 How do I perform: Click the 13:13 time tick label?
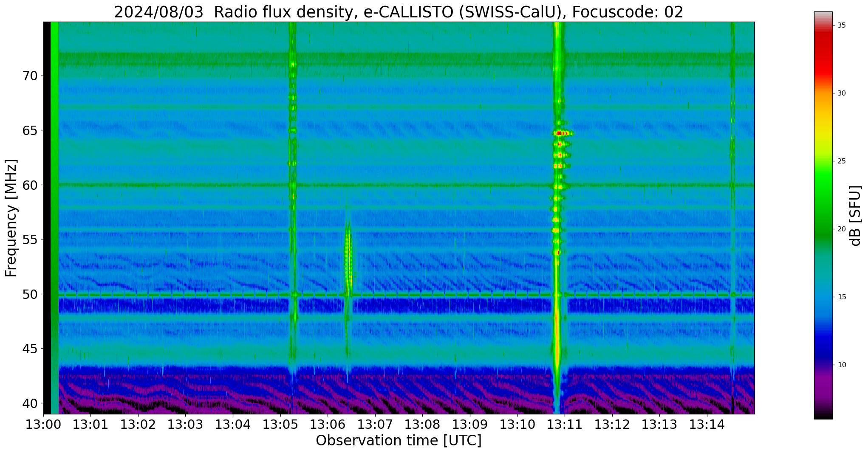(659, 425)
